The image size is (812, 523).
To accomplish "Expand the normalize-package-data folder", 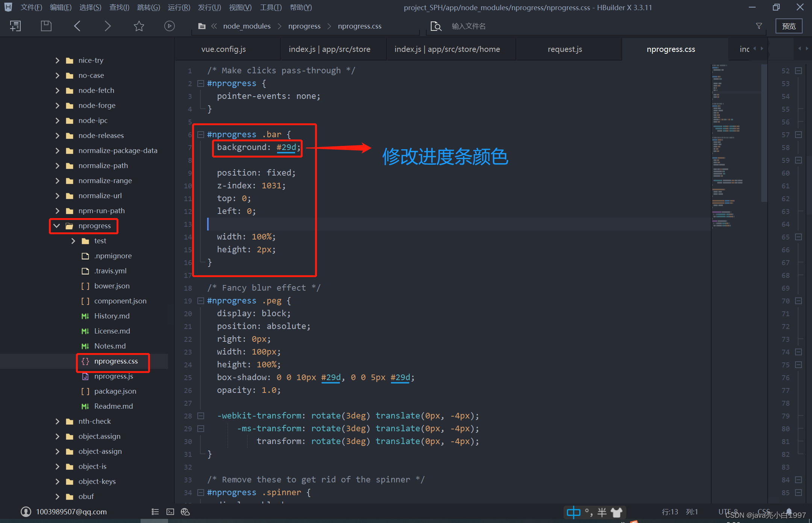I will click(57, 150).
